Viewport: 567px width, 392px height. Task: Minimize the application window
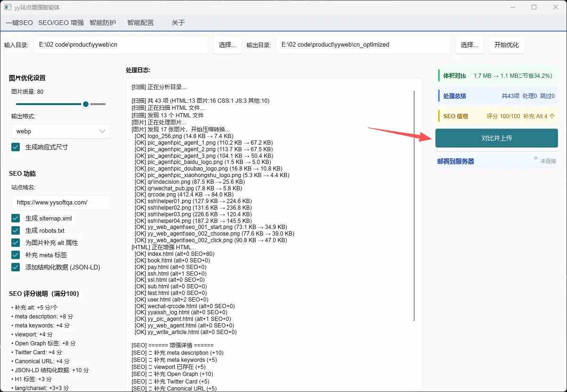coord(512,7)
